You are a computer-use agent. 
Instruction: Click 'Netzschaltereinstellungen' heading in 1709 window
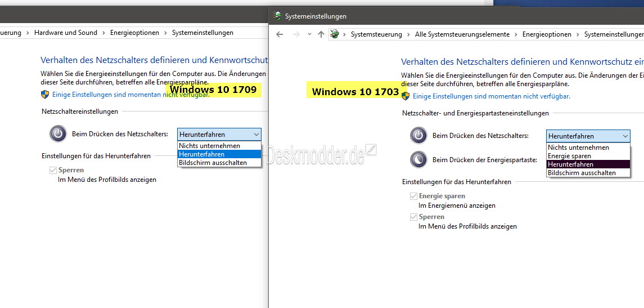coord(80,111)
